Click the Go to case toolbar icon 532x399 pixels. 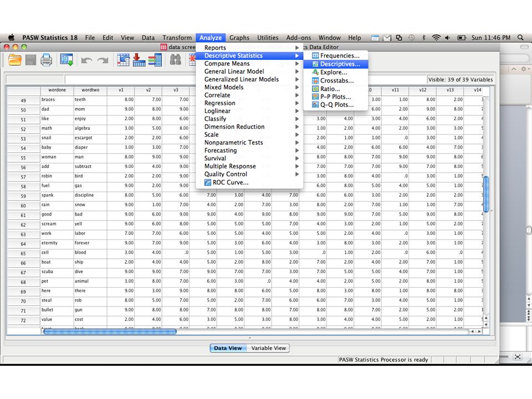[123, 60]
